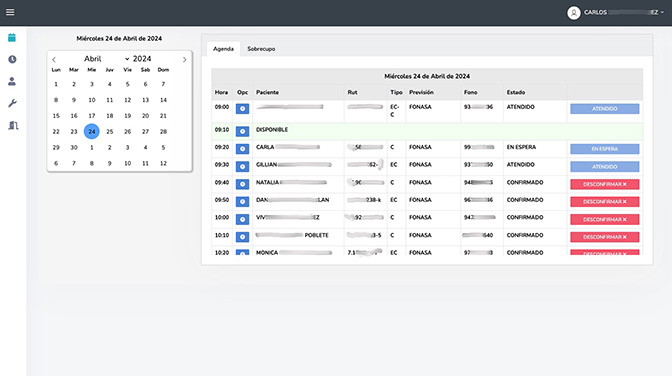The image size is (672, 376).
Task: Click DESCONFIRMAR for Natalia's 09:40 appointment
Action: [605, 184]
